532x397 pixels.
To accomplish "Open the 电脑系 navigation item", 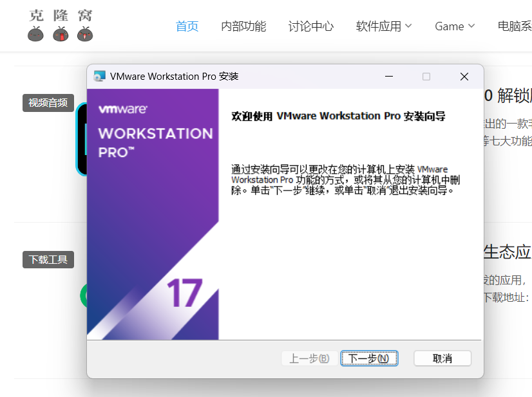I will click(x=515, y=26).
